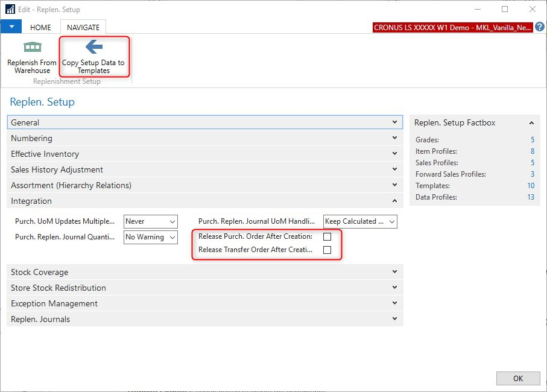This screenshot has height=392, width=547.
Task: Open the Templates count link
Action: click(x=531, y=186)
